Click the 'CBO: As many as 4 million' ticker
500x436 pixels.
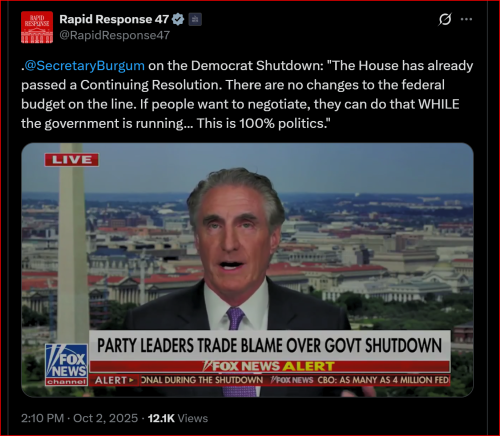383,380
